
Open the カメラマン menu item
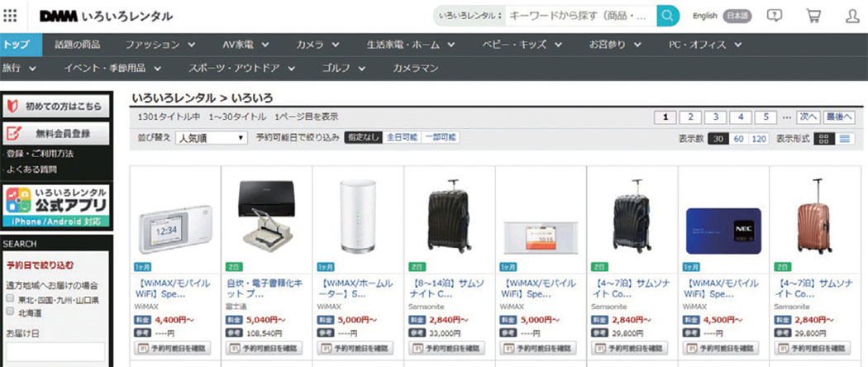(416, 68)
